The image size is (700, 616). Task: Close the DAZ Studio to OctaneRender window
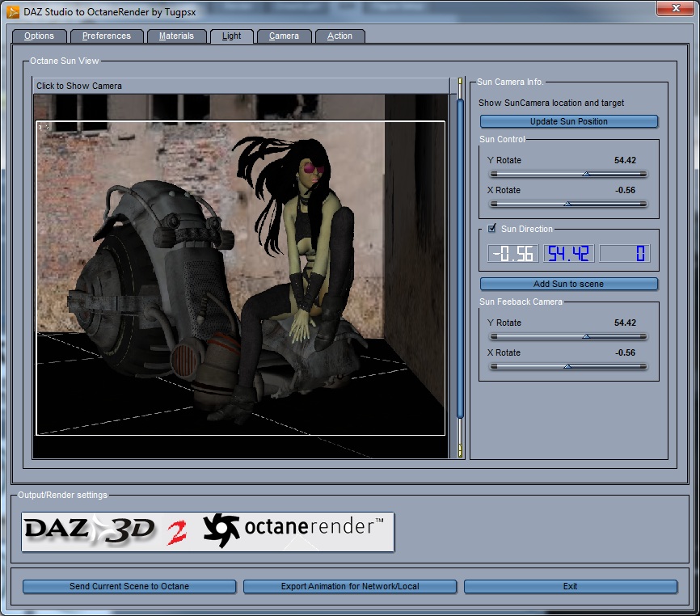pyautogui.click(x=676, y=8)
